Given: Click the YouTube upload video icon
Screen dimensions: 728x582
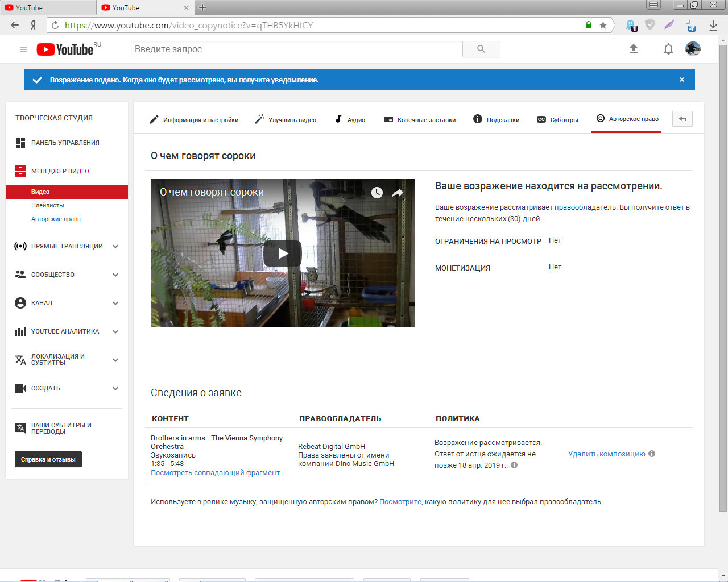Looking at the screenshot, I should (x=634, y=49).
